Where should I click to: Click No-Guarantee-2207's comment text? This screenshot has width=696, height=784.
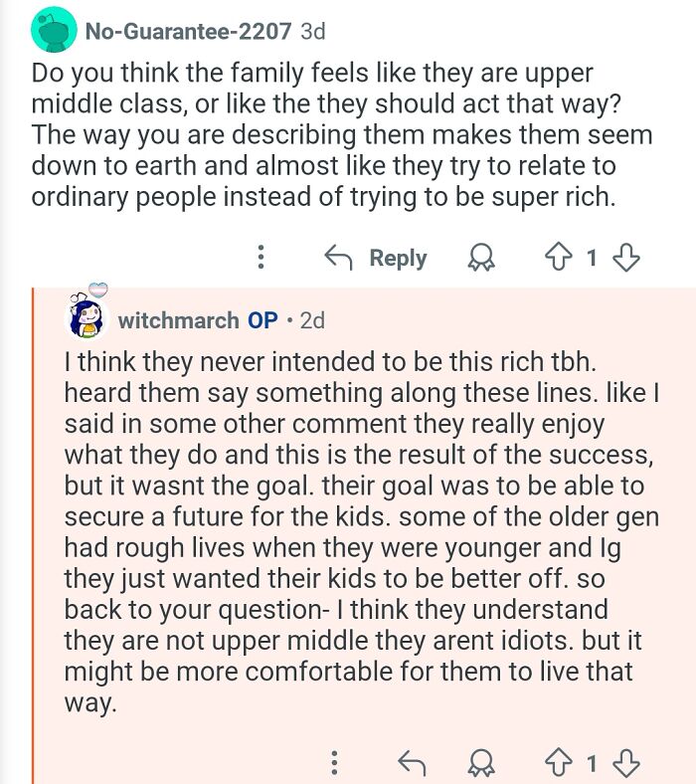(x=338, y=134)
